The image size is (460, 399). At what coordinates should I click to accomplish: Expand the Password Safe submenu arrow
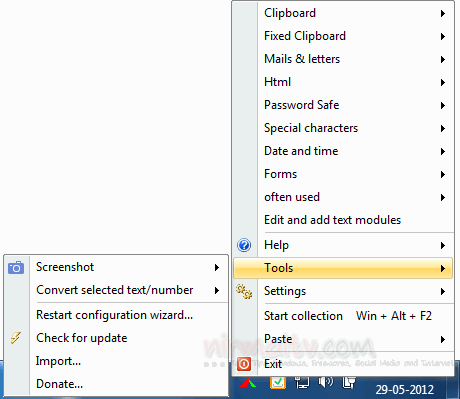pyautogui.click(x=443, y=105)
